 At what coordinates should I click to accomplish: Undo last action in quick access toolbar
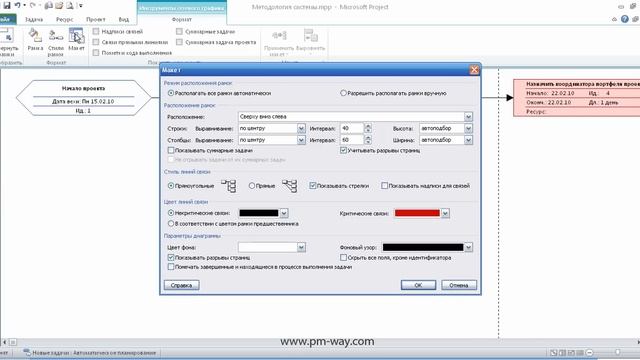(18, 5)
